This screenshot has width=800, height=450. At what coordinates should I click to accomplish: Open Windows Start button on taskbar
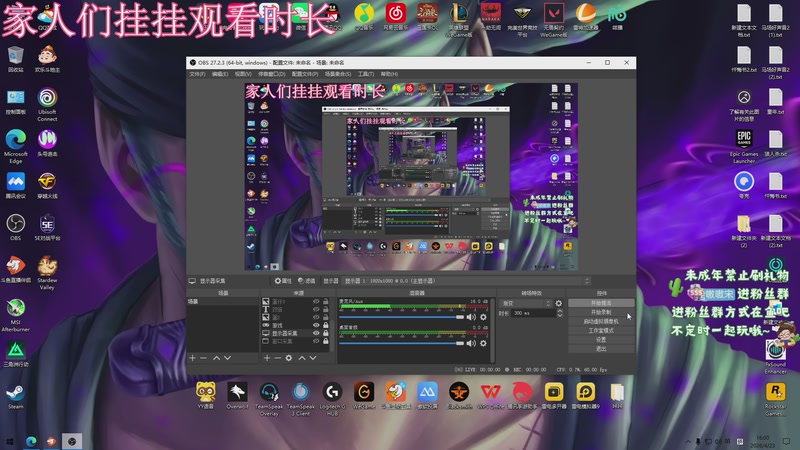[x=10, y=441]
